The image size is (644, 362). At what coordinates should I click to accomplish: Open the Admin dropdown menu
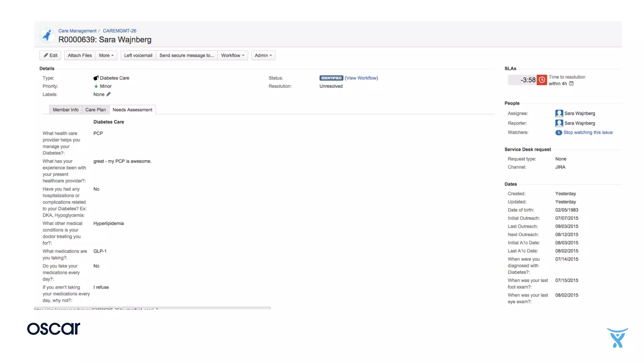tap(263, 55)
